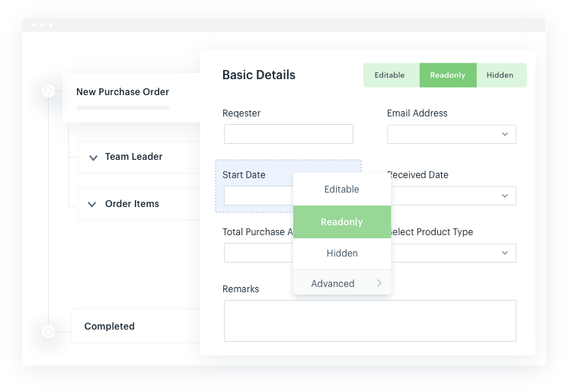This screenshot has height=392, width=569.
Task: Select the New Purchase Order step card
Action: tap(131, 98)
